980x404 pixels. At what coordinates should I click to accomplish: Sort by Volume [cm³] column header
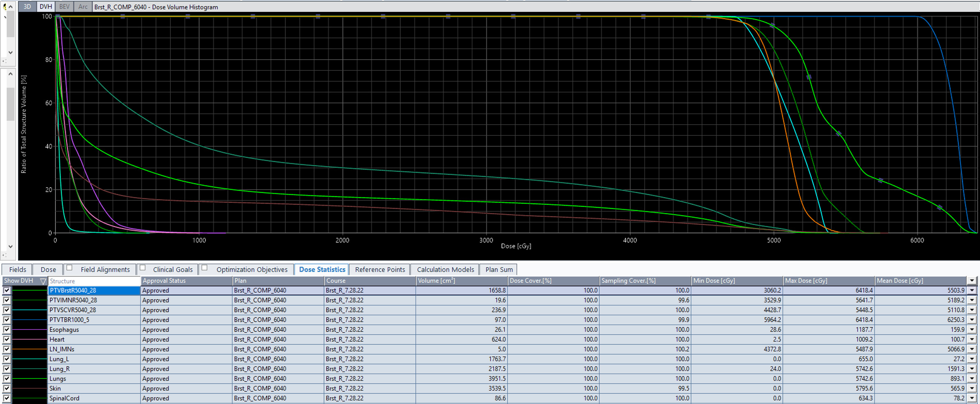(461, 281)
